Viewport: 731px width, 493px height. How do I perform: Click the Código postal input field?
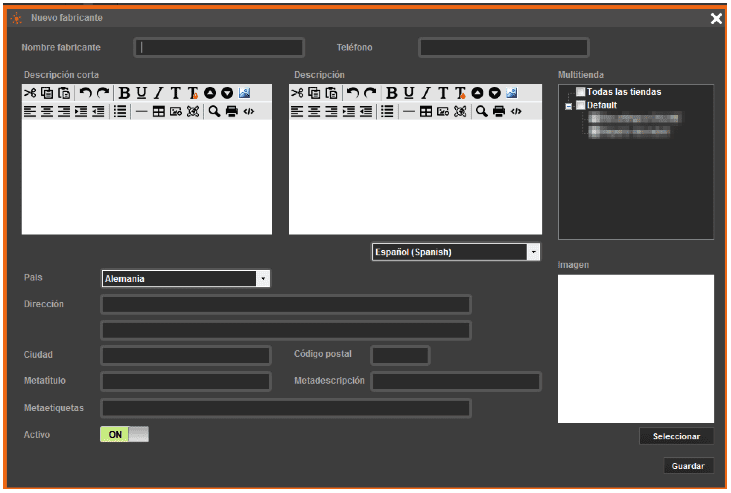pos(400,355)
